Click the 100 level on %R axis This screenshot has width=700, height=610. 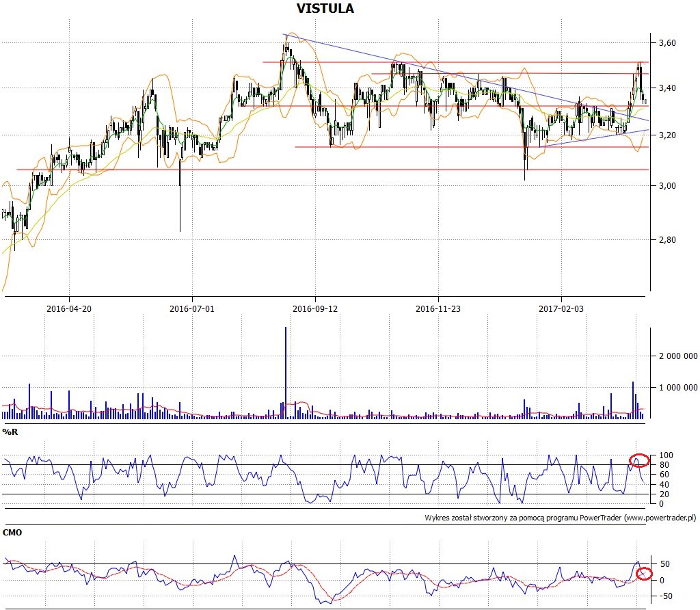[x=666, y=455]
